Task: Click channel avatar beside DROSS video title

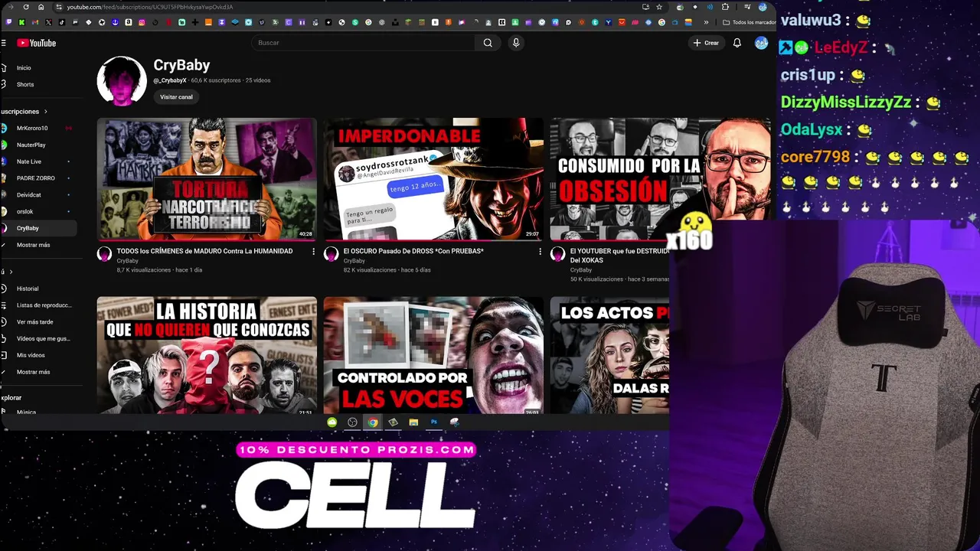Action: click(331, 254)
